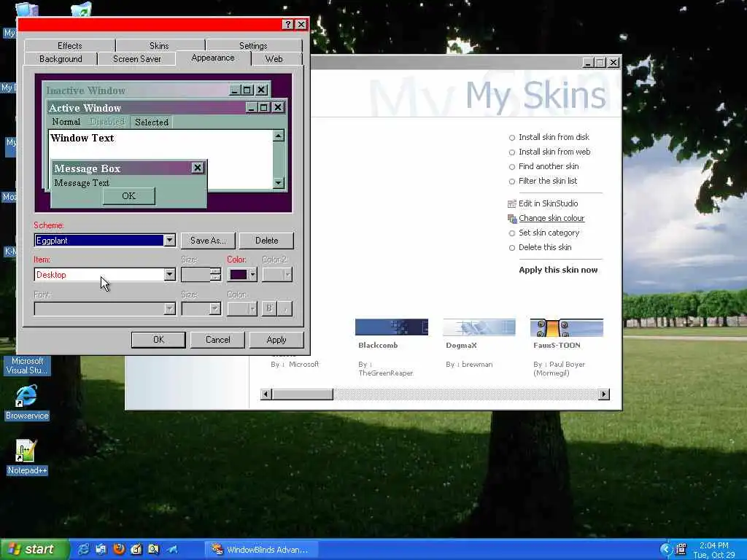Image resolution: width=747 pixels, height=560 pixels.
Task: Click the system tray network icon
Action: [681, 549]
